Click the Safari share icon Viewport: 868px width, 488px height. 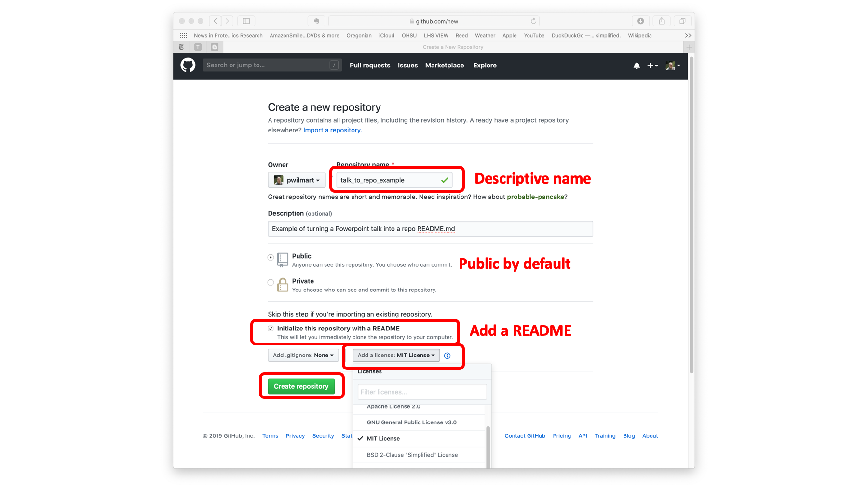pos(662,21)
